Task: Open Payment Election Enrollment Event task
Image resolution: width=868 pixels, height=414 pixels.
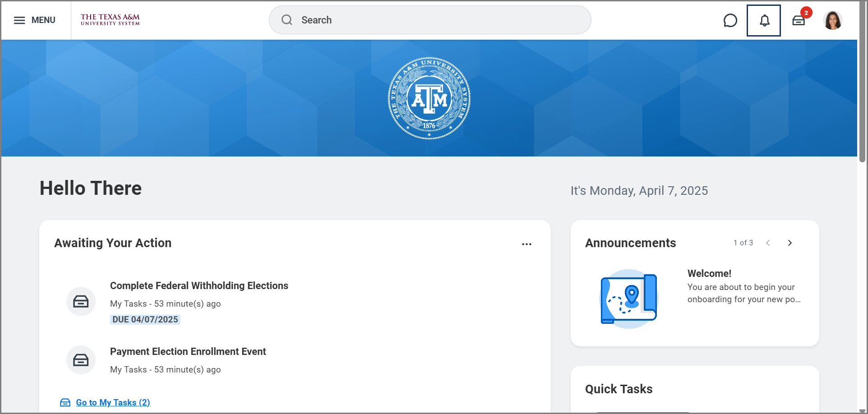Action: [x=188, y=351]
